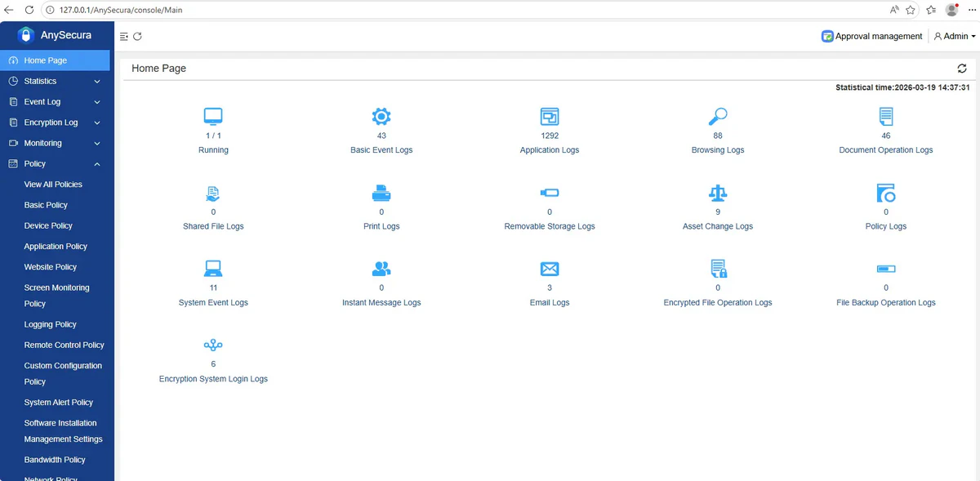Expand the Statistics sidebar menu
The image size is (980, 481).
coord(55,81)
